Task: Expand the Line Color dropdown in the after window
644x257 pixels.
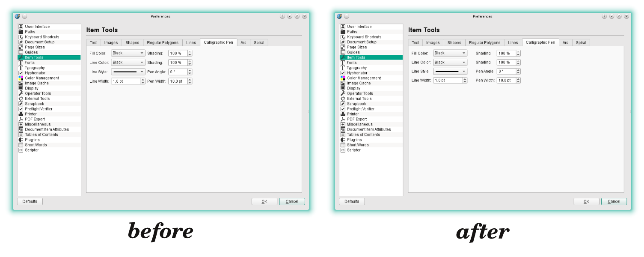Action: click(450, 62)
